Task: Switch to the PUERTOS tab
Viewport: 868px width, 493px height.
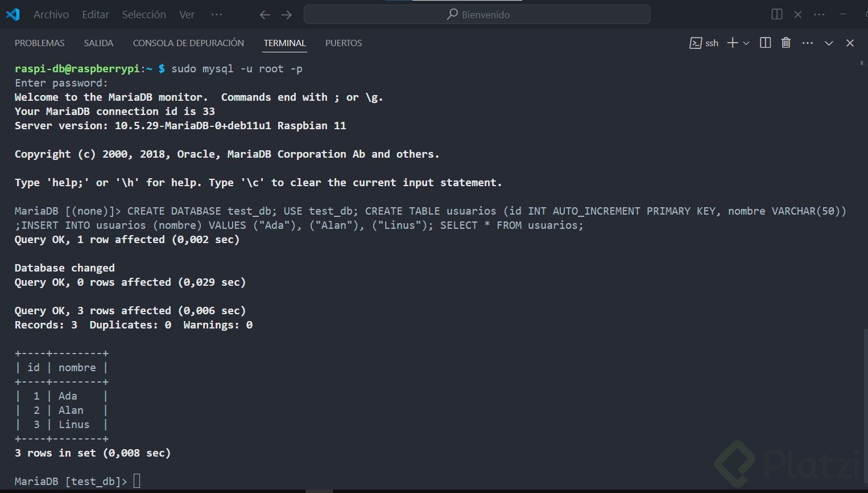Action: (344, 43)
